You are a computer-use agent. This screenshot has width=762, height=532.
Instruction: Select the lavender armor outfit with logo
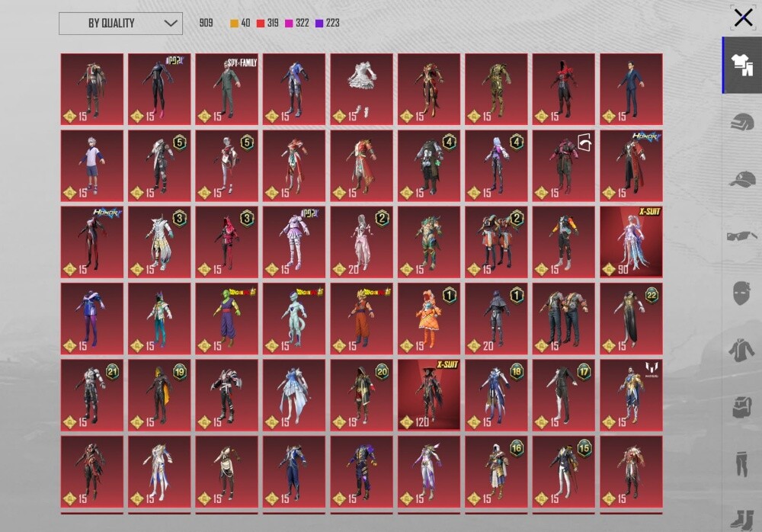[294, 242]
